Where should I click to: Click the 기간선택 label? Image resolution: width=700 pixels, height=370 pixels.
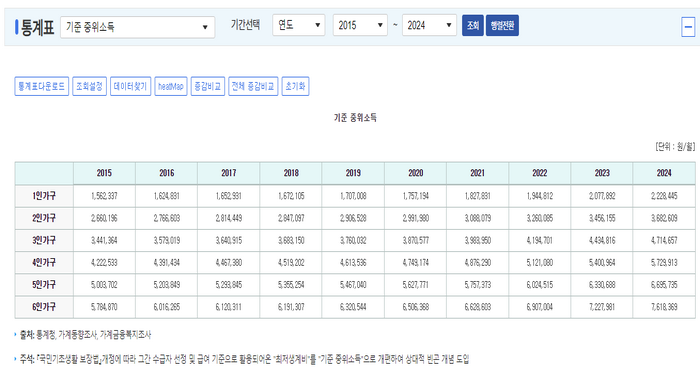[245, 24]
